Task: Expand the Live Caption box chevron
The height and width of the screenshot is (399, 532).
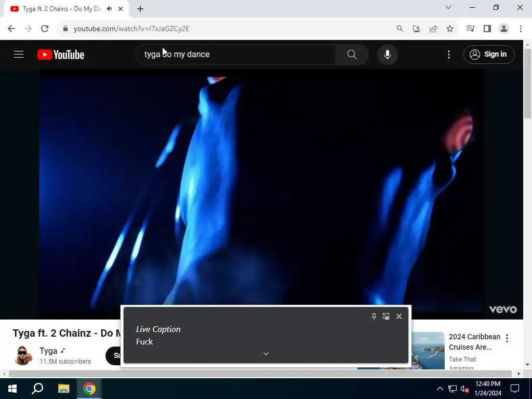Action: coord(266,353)
